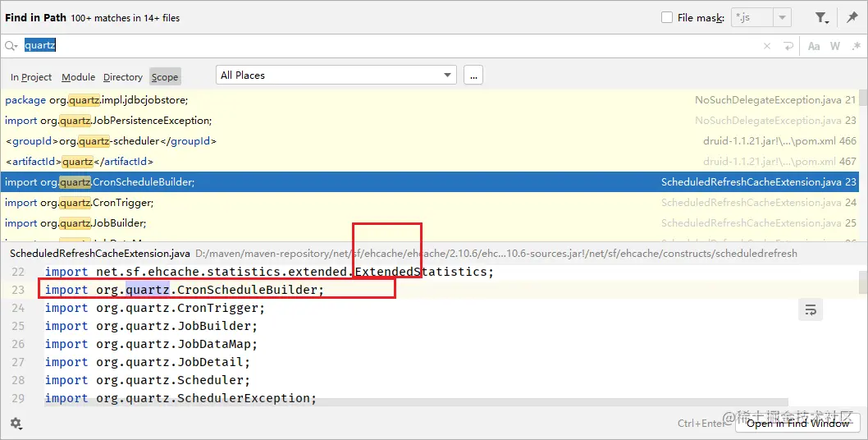Pin the Find in Path window

[852, 18]
